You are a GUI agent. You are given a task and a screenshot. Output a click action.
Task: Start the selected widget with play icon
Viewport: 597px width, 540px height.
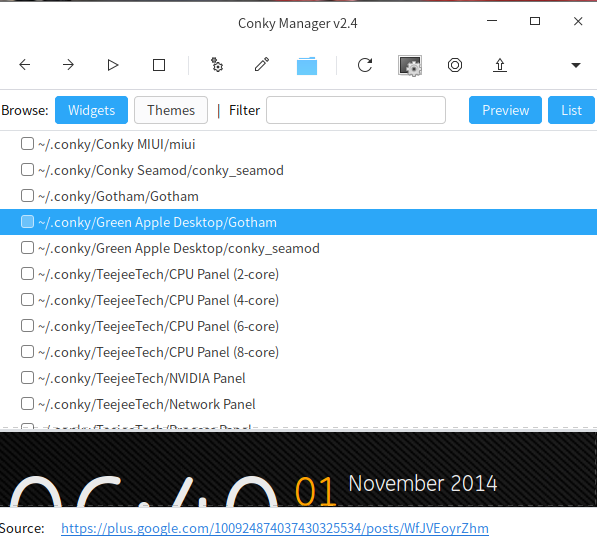click(113, 65)
